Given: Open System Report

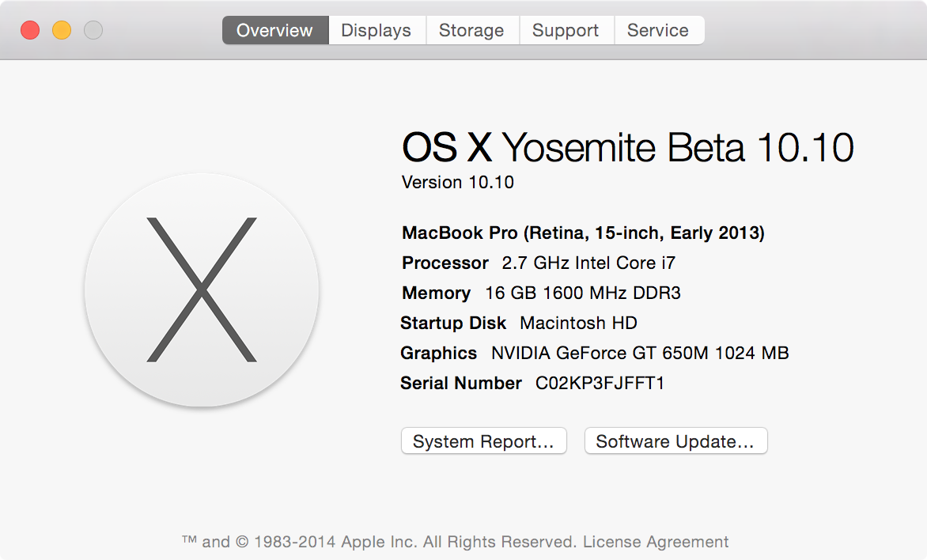Looking at the screenshot, I should tap(483, 441).
